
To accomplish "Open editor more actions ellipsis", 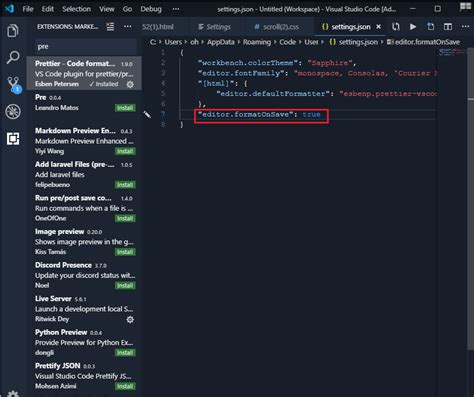I will (465, 26).
